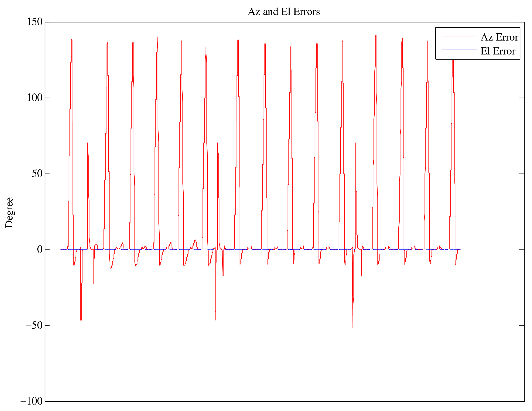532x411 pixels.
Task: Click the y-axis tick label '100'
Action: pos(35,98)
